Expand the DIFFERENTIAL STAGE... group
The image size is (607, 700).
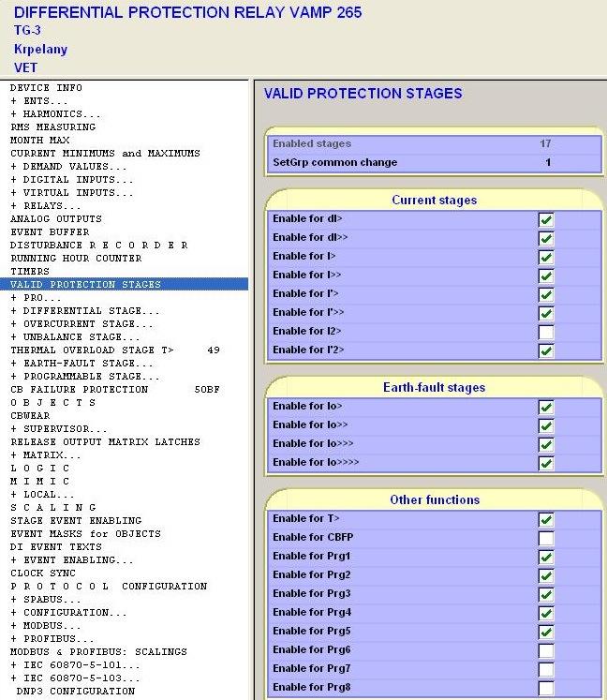(85, 311)
